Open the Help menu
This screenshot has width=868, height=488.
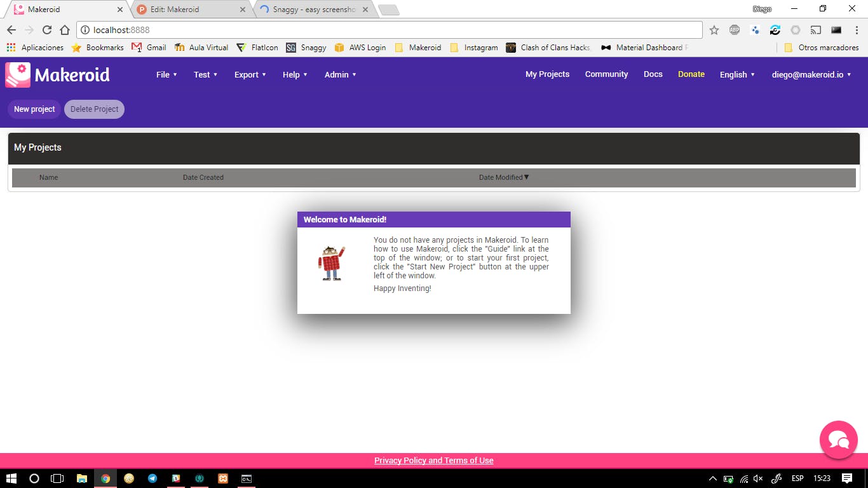click(x=295, y=74)
